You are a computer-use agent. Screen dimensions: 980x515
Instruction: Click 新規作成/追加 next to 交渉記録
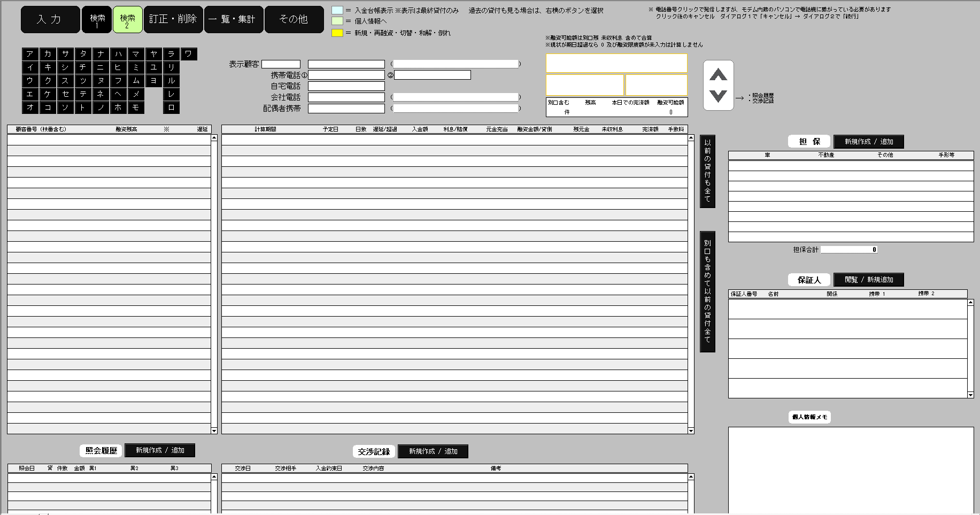[x=433, y=451]
